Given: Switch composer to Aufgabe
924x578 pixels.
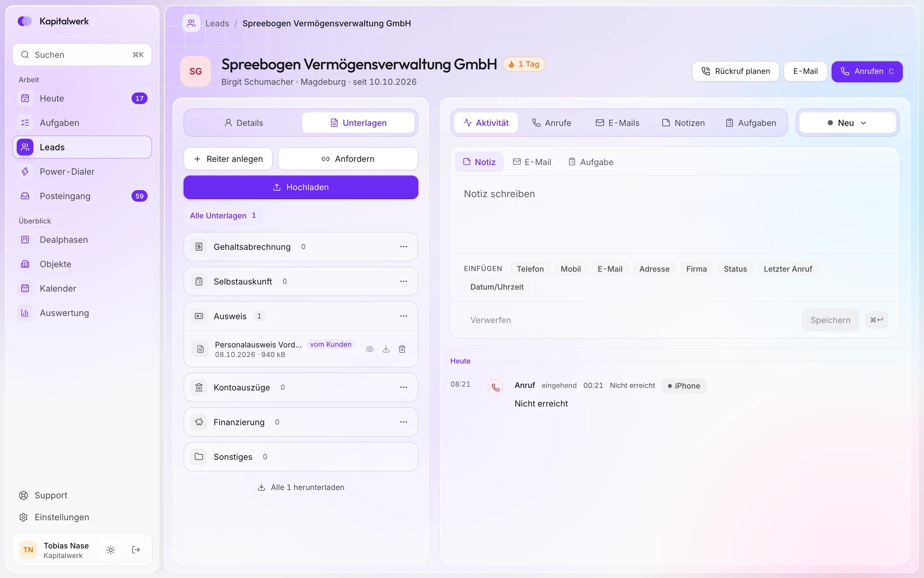Looking at the screenshot, I should pyautogui.click(x=591, y=162).
